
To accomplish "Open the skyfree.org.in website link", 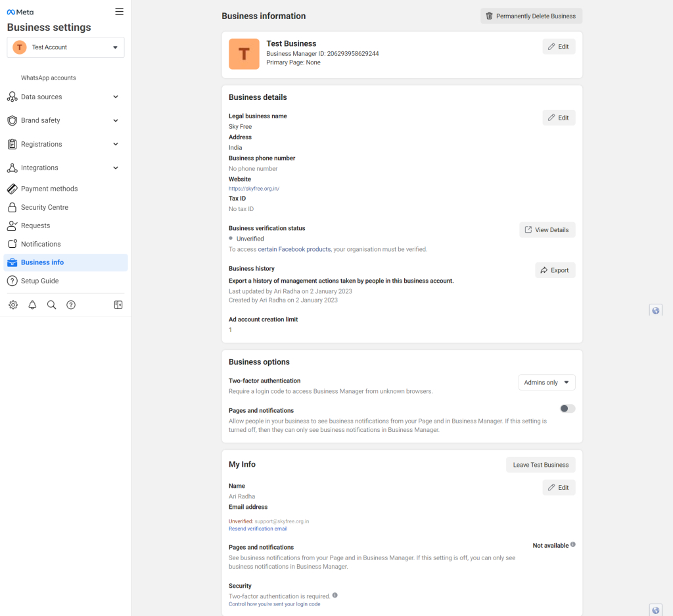I will pyautogui.click(x=254, y=189).
